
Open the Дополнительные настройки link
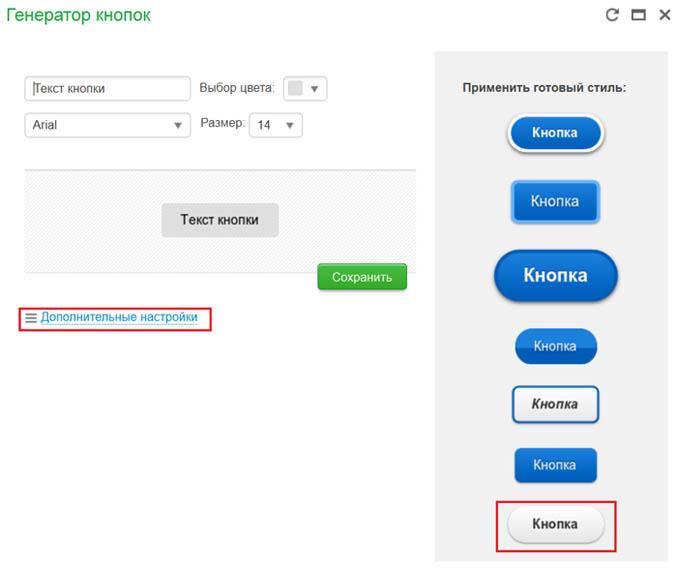tap(119, 317)
